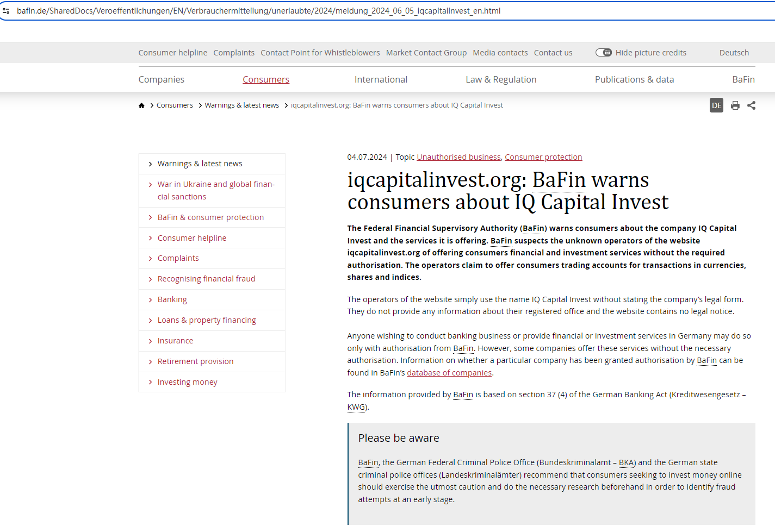Viewport: 775px width, 532px height.
Task: Expand the War in Ukraine sidebar chevron
Action: tap(151, 185)
